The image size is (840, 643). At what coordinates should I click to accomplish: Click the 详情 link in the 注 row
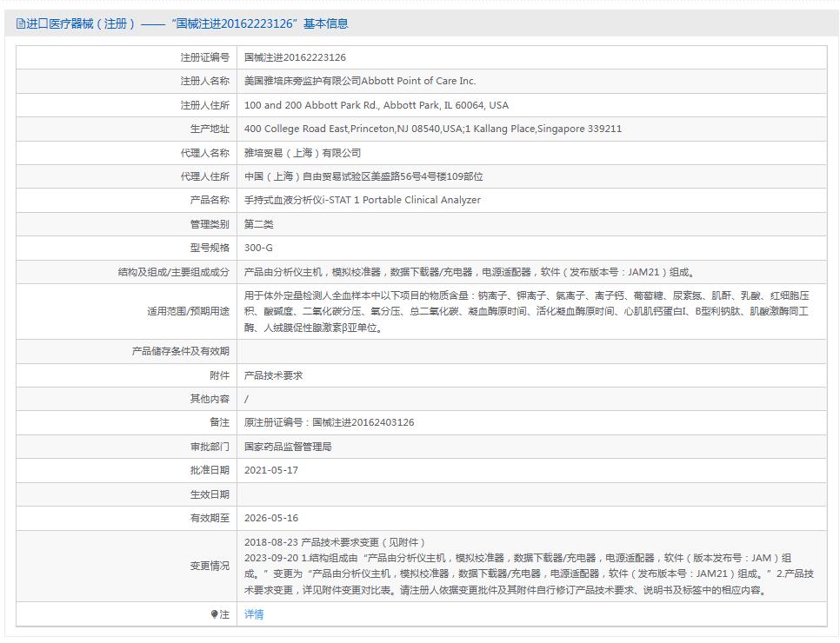click(x=253, y=614)
